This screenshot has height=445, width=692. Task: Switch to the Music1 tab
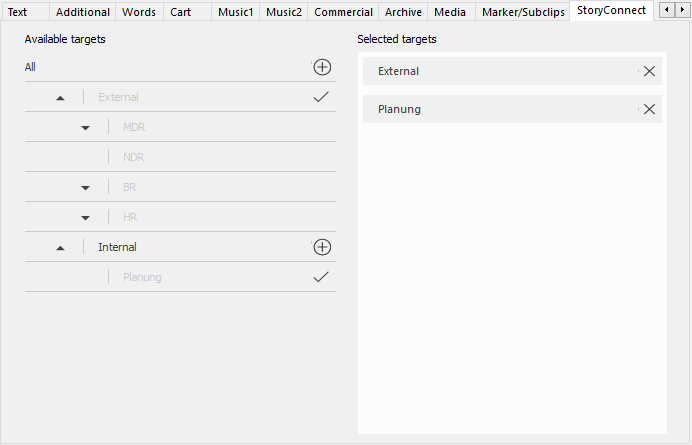[x=236, y=12]
